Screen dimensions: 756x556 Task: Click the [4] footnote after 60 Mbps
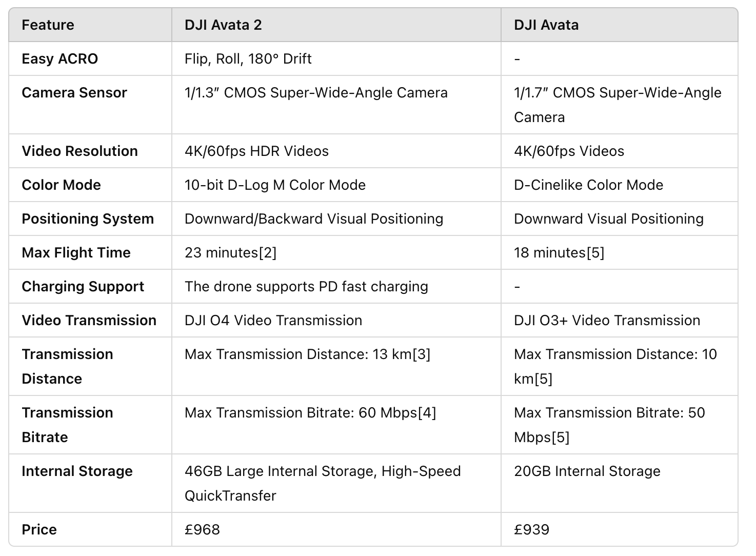427,413
